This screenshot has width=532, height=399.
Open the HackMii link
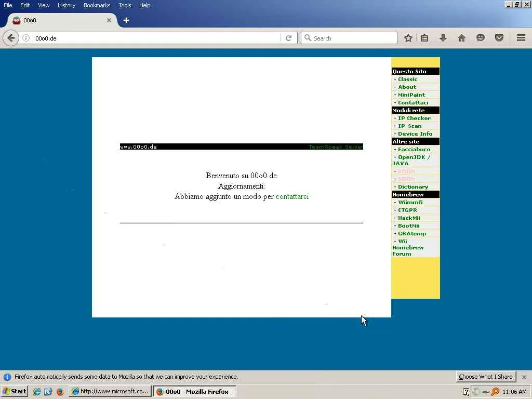click(409, 218)
